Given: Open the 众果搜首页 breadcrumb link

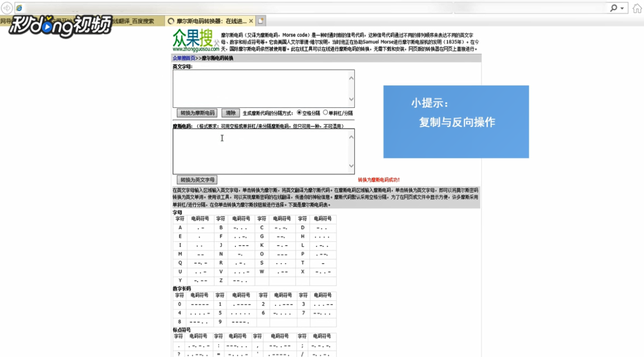Looking at the screenshot, I should [x=184, y=58].
